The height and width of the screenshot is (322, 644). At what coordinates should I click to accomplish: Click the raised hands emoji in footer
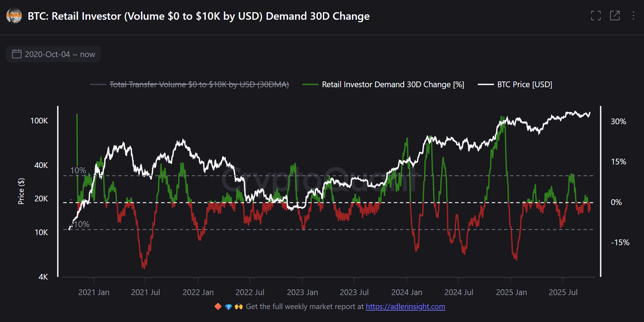(239, 307)
